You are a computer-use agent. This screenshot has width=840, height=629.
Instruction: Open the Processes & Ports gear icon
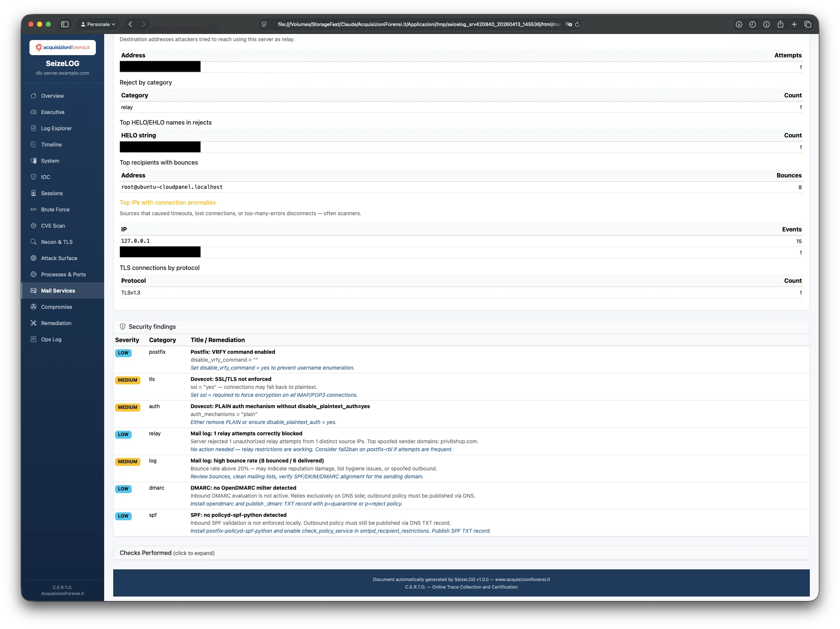pos(34,274)
